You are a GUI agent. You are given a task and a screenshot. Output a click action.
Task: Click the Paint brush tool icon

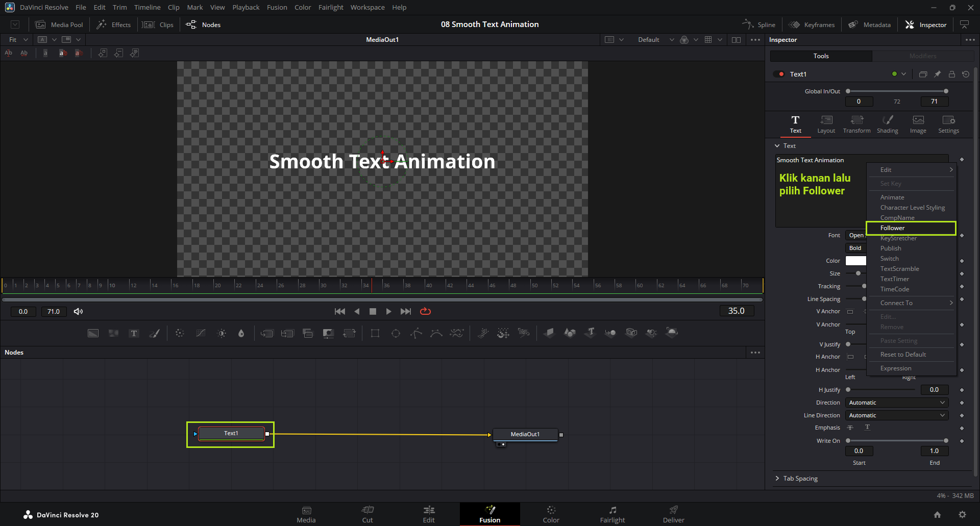click(154, 333)
